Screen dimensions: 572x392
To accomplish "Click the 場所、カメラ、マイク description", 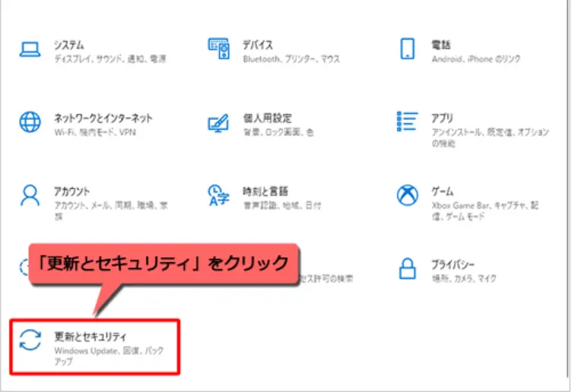I will pos(464,278).
